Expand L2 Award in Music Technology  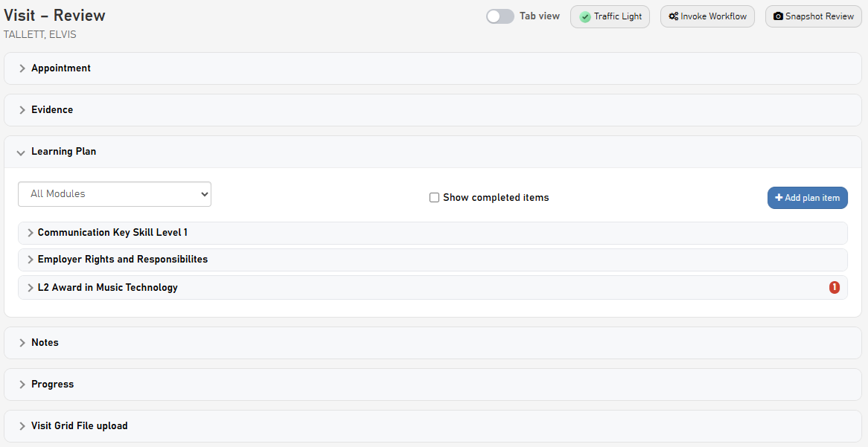coord(433,288)
